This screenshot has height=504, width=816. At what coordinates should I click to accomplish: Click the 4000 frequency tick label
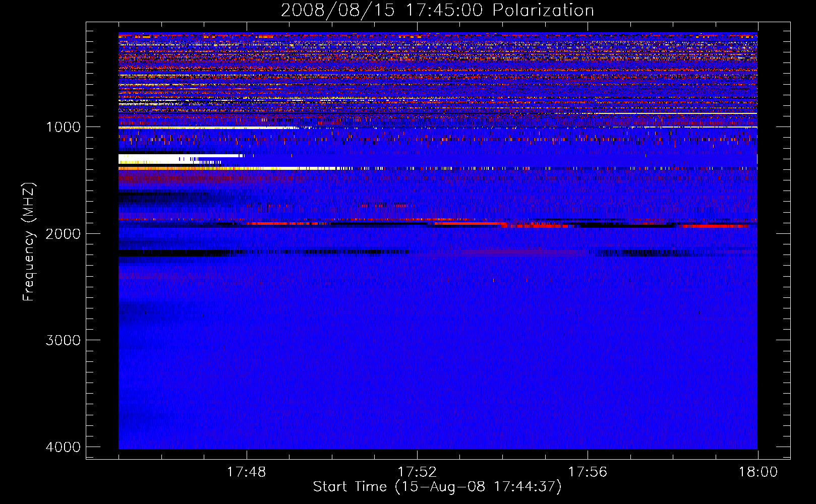[63, 447]
